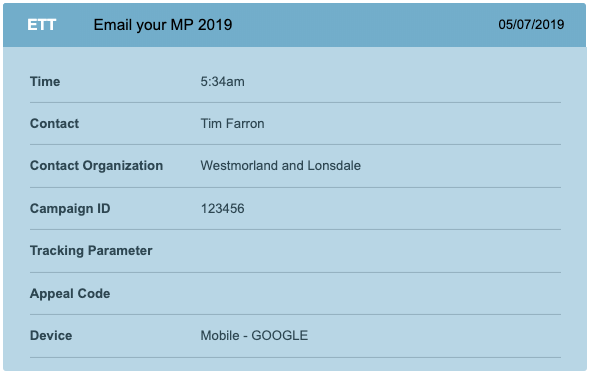This screenshot has height=375, width=590.
Task: Select the Mobile - GOOGLE device value
Action: tap(254, 336)
